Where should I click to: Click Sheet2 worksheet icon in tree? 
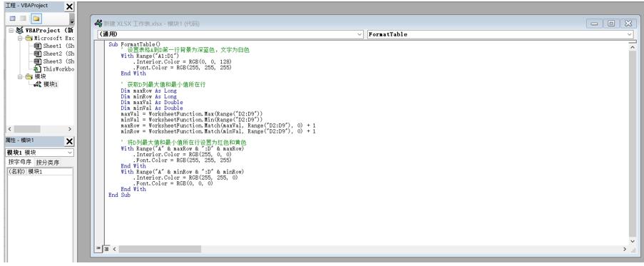37,53
